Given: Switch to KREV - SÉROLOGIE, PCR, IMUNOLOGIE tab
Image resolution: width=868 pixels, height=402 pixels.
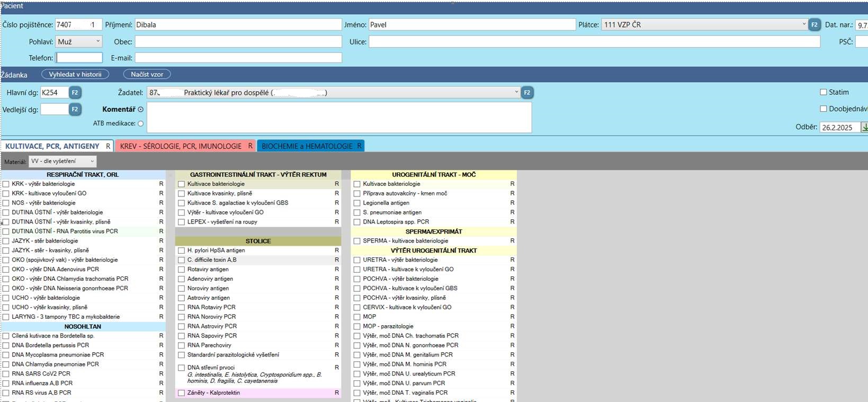Looking at the screenshot, I should tap(181, 146).
